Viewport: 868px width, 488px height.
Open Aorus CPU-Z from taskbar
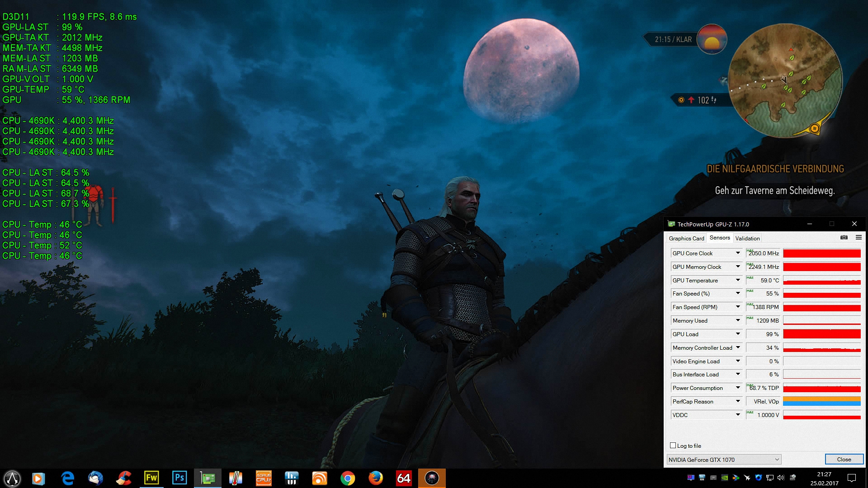264,478
